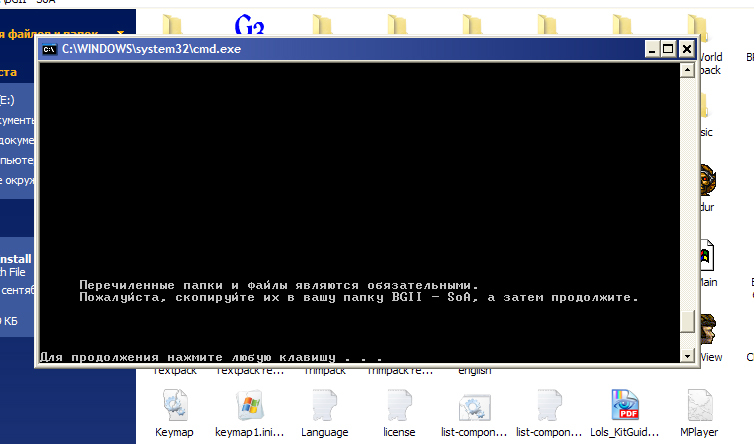Open the G3 folder icon in Explorer
Image resolution: width=754 pixels, height=444 pixels.
click(x=250, y=25)
